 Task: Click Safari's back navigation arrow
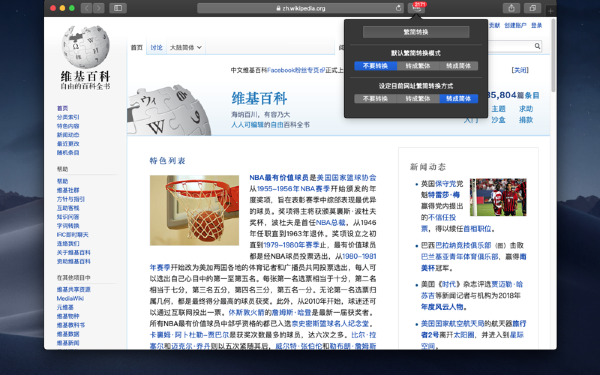pyautogui.click(x=86, y=8)
